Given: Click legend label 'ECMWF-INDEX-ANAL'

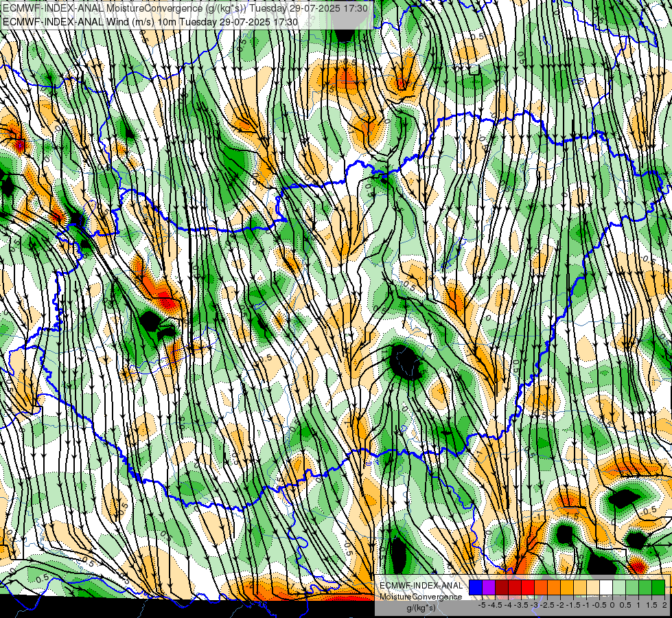Looking at the screenshot, I should tap(421, 586).
